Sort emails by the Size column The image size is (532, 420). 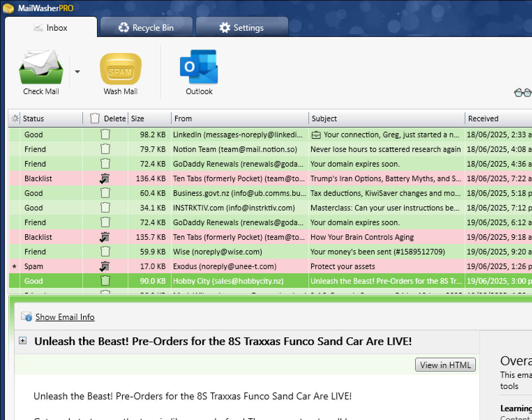click(x=149, y=119)
